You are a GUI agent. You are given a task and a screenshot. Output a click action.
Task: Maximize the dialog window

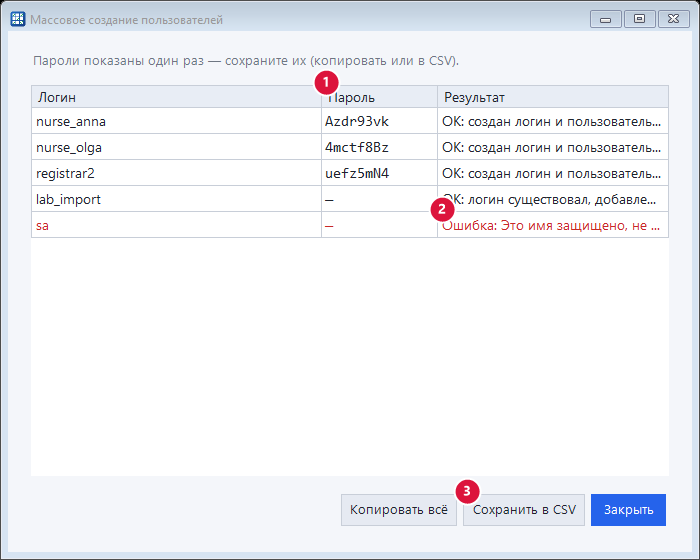pos(639,19)
